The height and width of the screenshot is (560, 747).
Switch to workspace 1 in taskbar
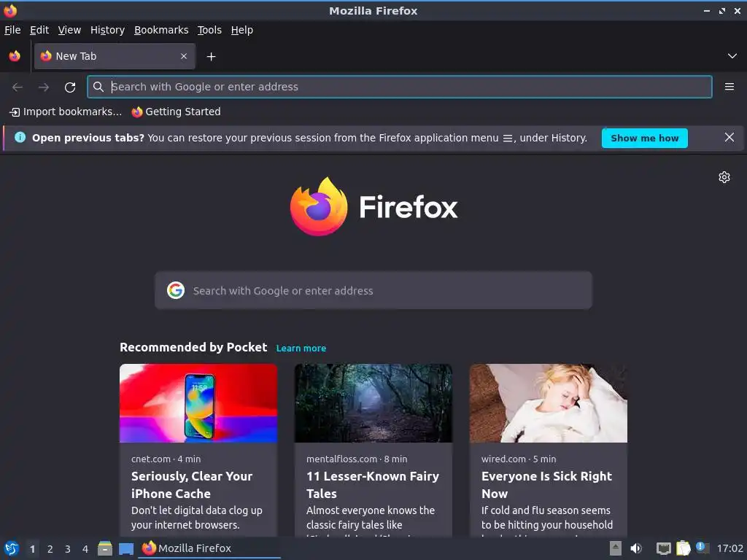tap(32, 549)
